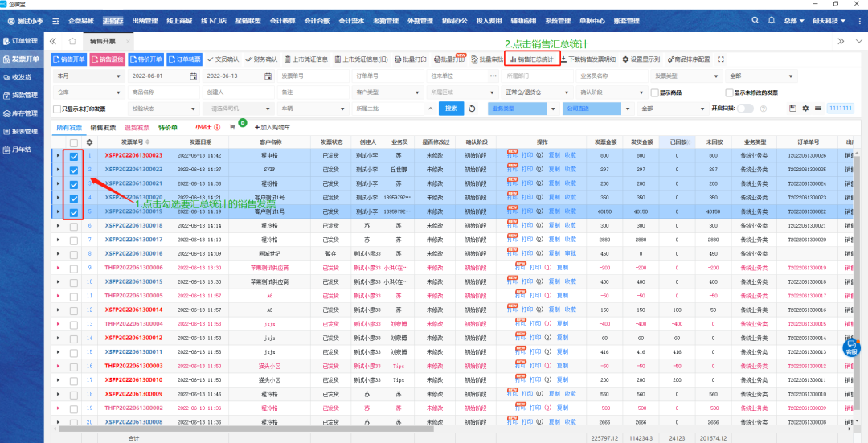This screenshot has width=868, height=443.
Task: Open the shopping cart icon
Action: [232, 127]
